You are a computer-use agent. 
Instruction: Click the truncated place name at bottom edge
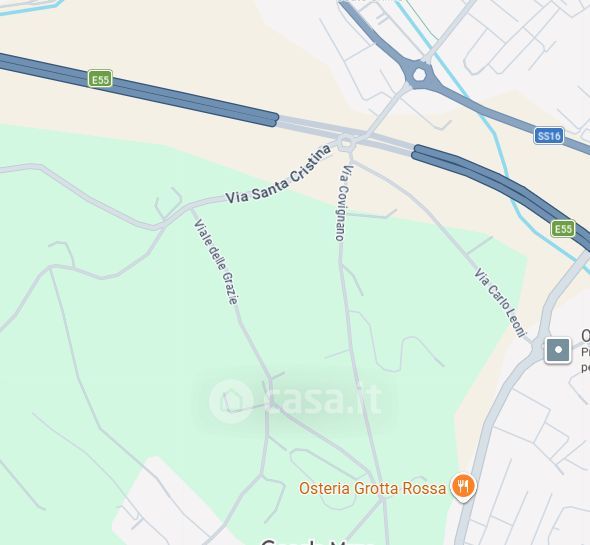[311, 542]
